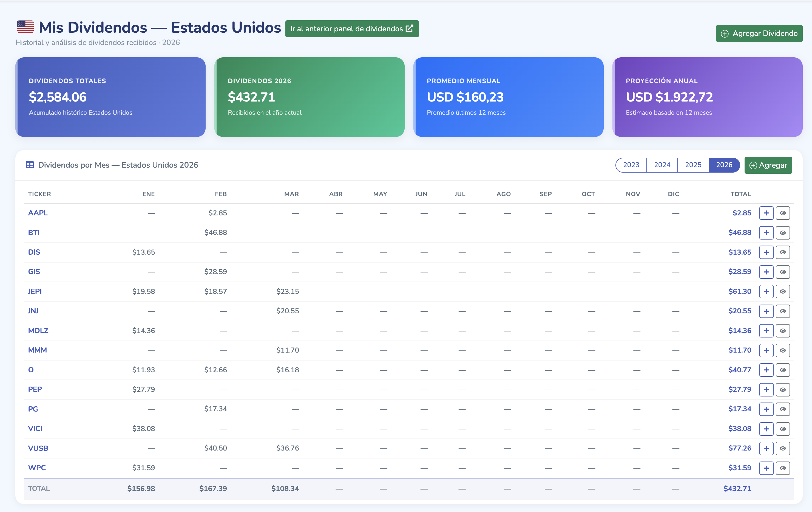View BTI details with eye icon
This screenshot has width=812, height=512.
(783, 233)
